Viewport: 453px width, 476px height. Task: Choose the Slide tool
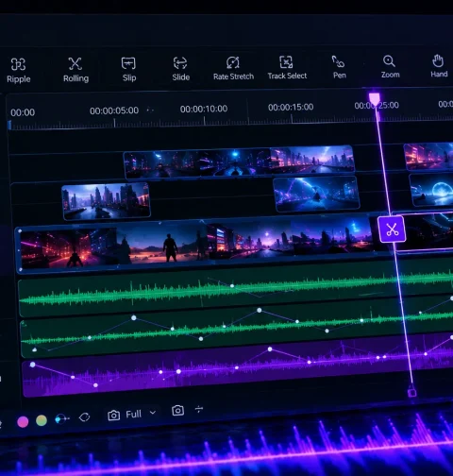(x=180, y=69)
